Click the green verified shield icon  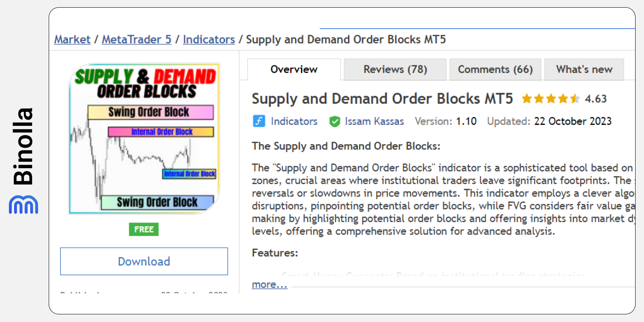pos(334,122)
